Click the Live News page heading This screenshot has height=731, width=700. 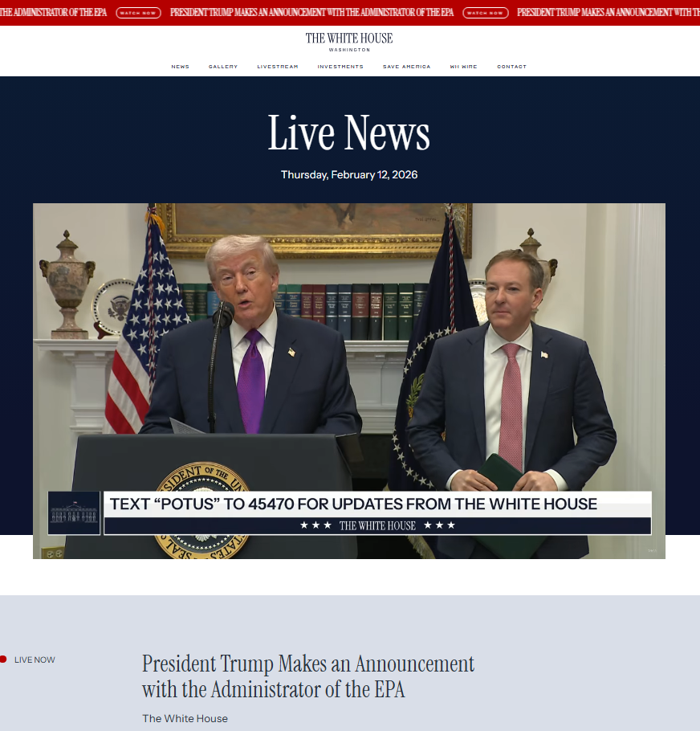(x=349, y=133)
